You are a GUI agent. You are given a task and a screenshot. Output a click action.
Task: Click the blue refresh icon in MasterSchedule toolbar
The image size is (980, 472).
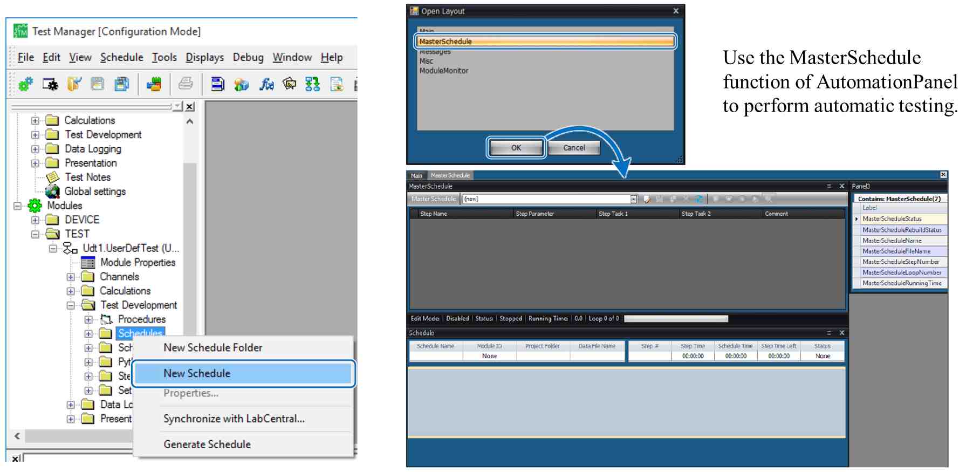(699, 199)
